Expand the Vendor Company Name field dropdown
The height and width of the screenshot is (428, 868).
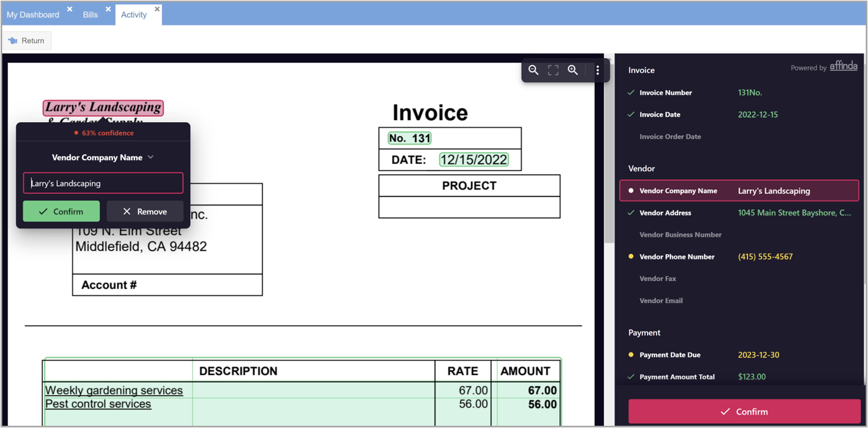(151, 157)
